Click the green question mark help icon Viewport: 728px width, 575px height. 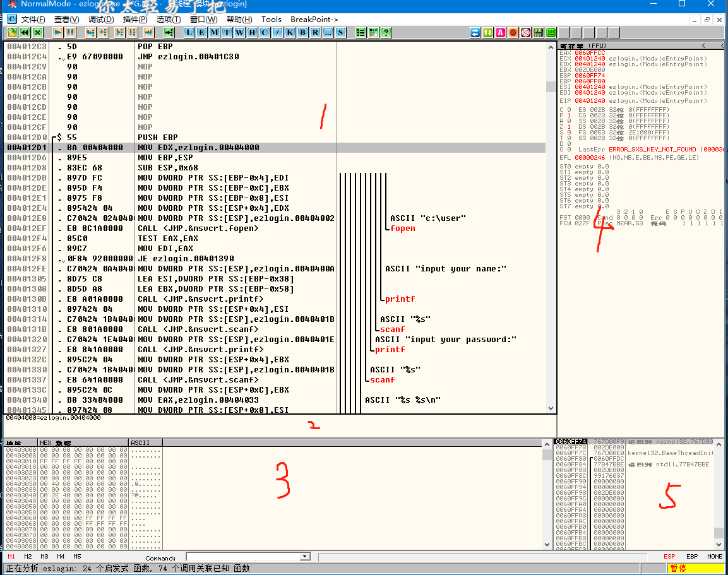point(386,32)
